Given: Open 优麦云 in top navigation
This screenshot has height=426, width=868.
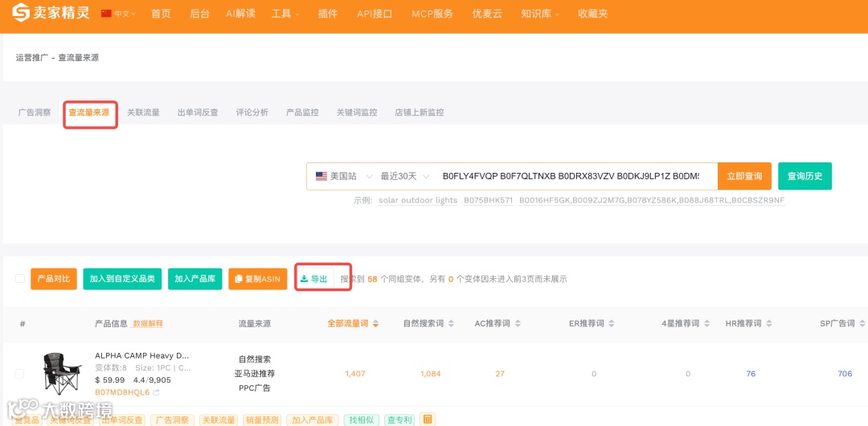Looking at the screenshot, I should click(487, 14).
